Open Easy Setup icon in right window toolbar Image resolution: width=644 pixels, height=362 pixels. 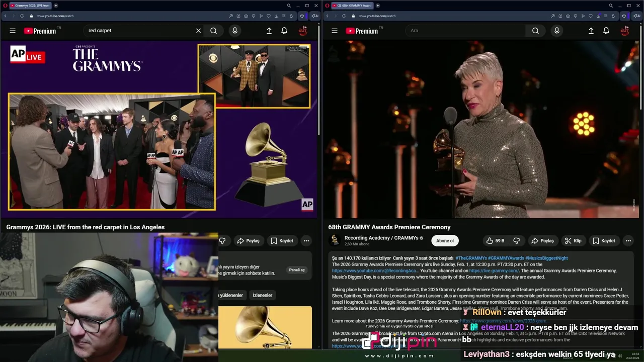click(606, 16)
